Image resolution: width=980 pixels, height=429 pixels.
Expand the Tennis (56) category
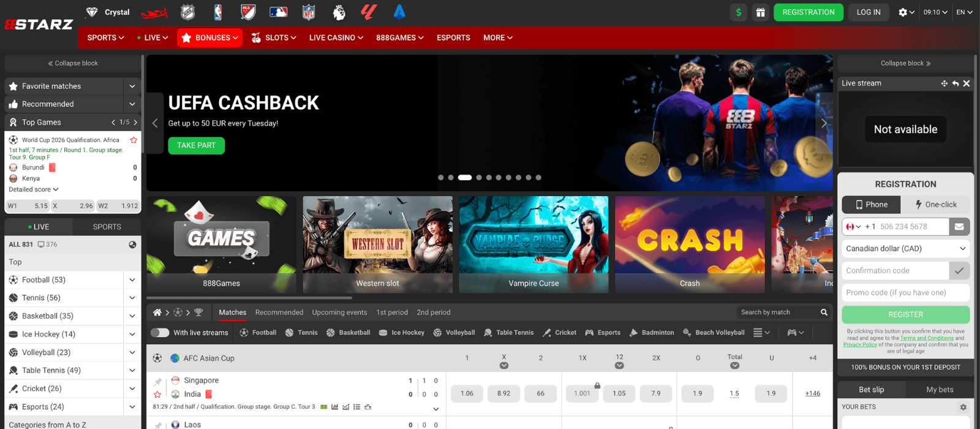(132, 298)
